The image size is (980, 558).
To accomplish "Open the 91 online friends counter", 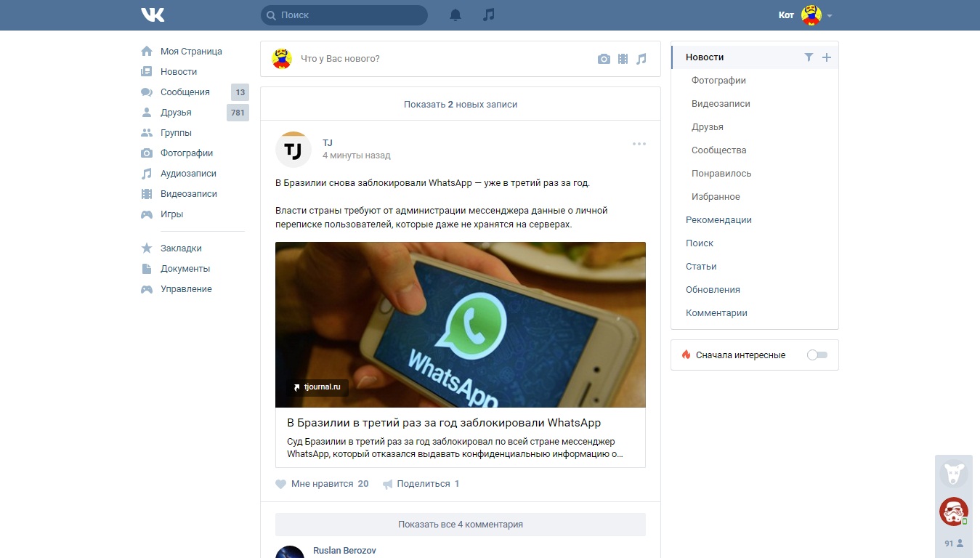I will point(954,543).
